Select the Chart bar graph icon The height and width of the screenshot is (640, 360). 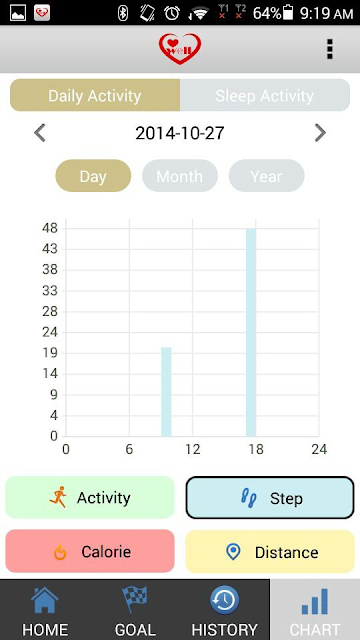(315, 602)
